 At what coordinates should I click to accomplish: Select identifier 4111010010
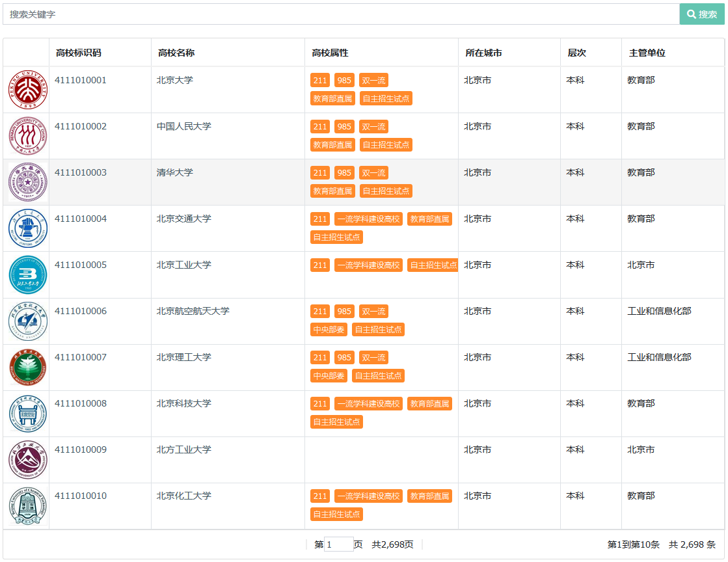[x=81, y=496]
